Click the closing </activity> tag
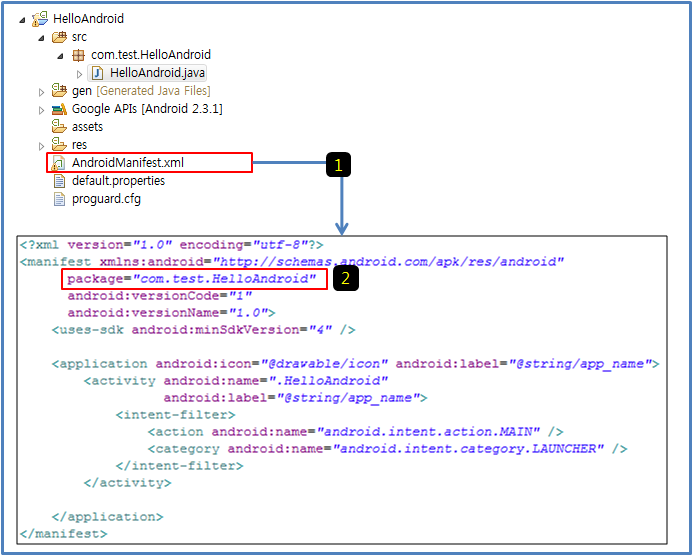This screenshot has width=693, height=556. click(127, 483)
